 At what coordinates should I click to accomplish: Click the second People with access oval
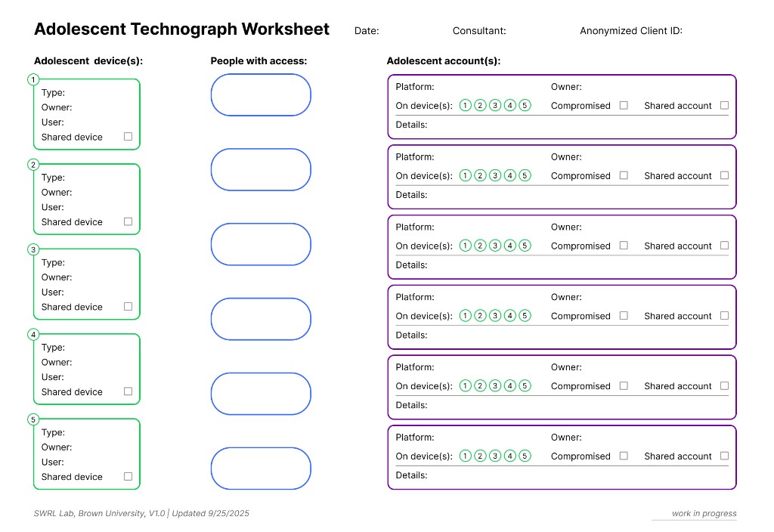[x=261, y=170]
